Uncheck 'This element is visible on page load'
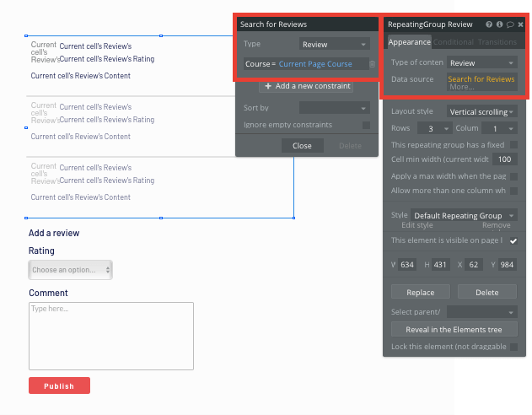The image size is (532, 415). (513, 240)
